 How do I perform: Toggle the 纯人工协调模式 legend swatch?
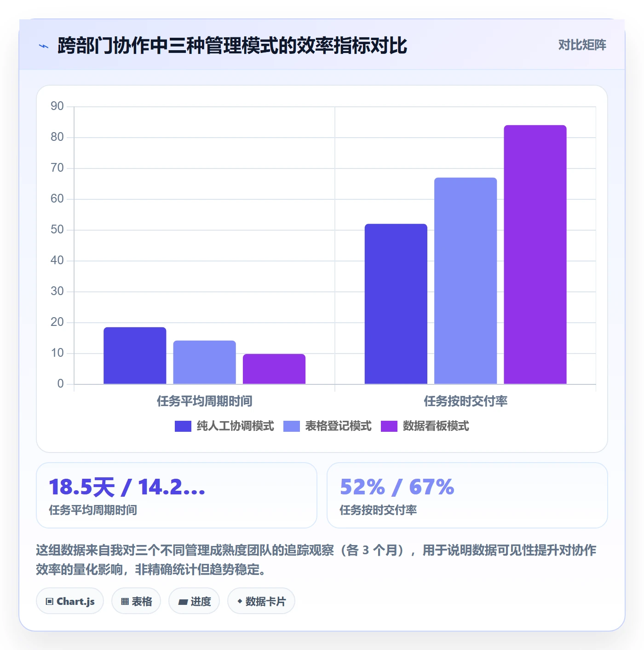pyautogui.click(x=183, y=426)
